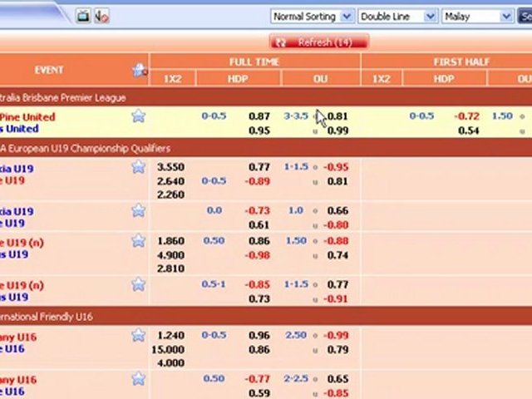
Task: Click star for U19 (n) match with 0.5-1 handicap
Action: point(138,285)
